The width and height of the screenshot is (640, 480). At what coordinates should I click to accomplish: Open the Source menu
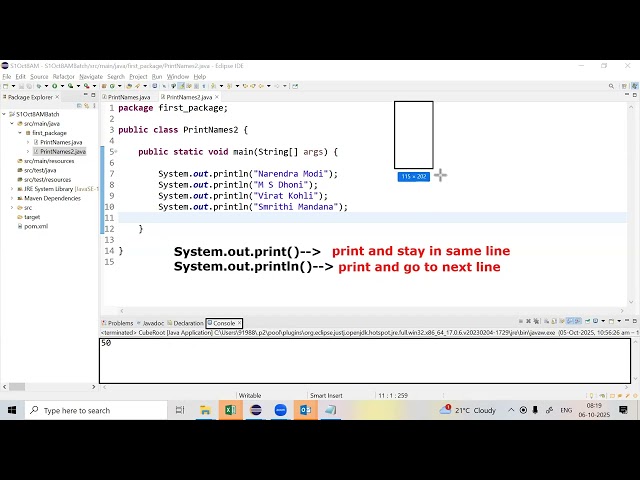click(39, 77)
